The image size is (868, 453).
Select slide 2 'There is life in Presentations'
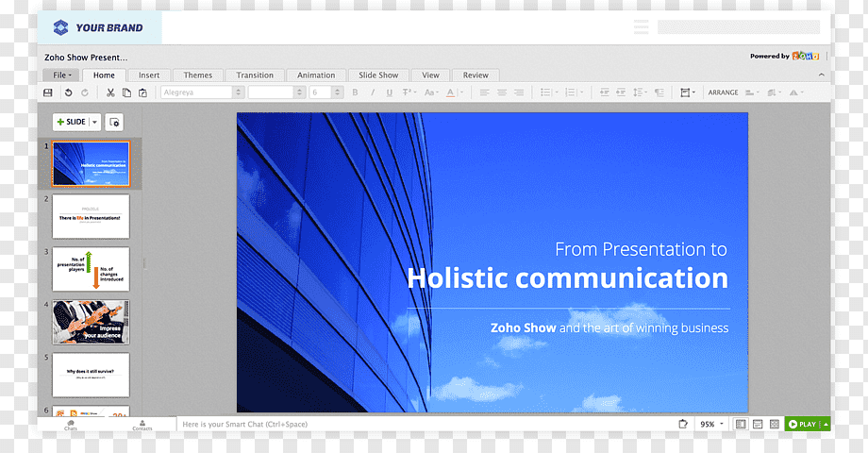pyautogui.click(x=91, y=216)
